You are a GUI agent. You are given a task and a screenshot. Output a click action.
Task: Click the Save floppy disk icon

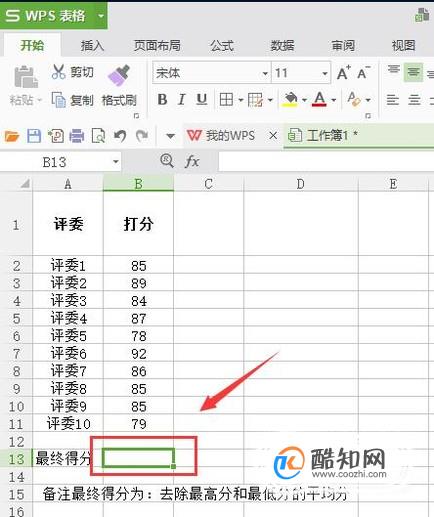pos(34,136)
